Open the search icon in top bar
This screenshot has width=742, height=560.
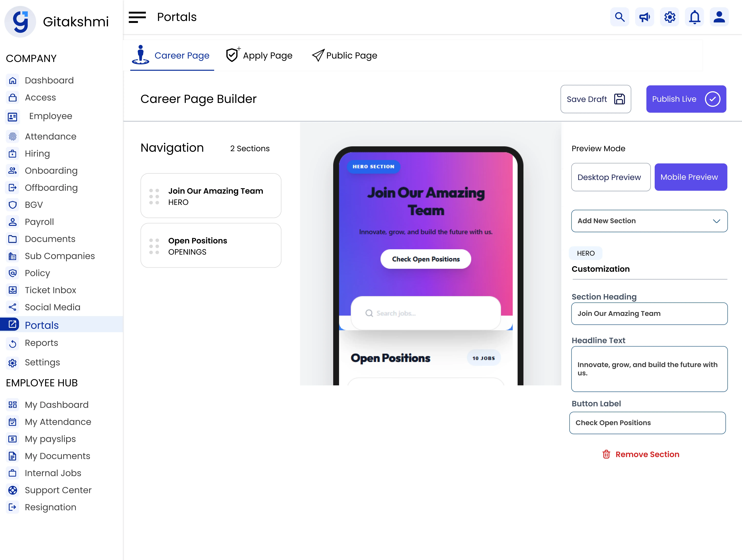click(x=620, y=17)
